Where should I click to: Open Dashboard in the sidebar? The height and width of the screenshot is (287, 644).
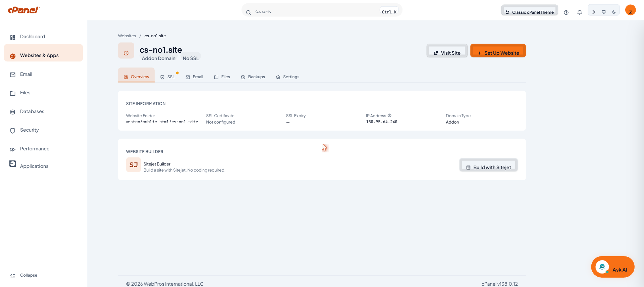43,37
